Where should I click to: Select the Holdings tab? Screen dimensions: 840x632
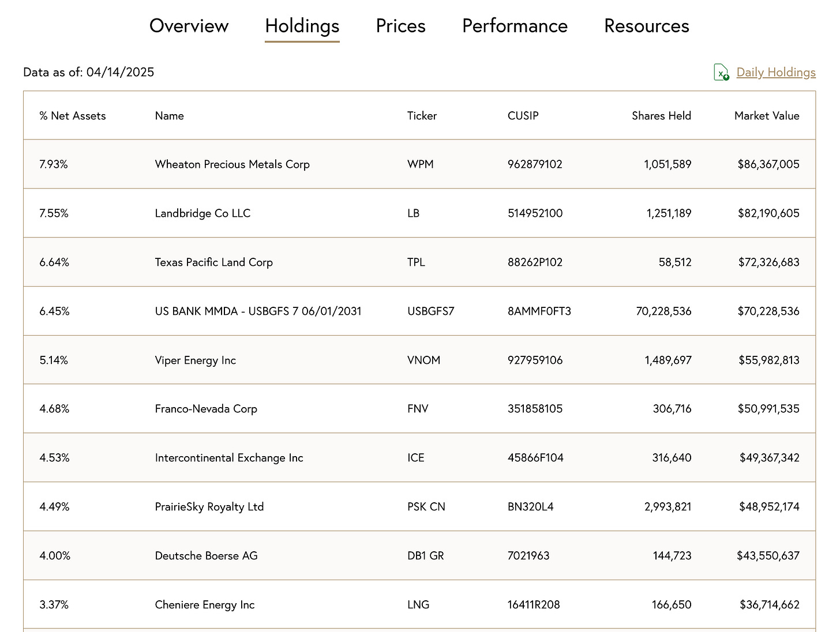(302, 27)
